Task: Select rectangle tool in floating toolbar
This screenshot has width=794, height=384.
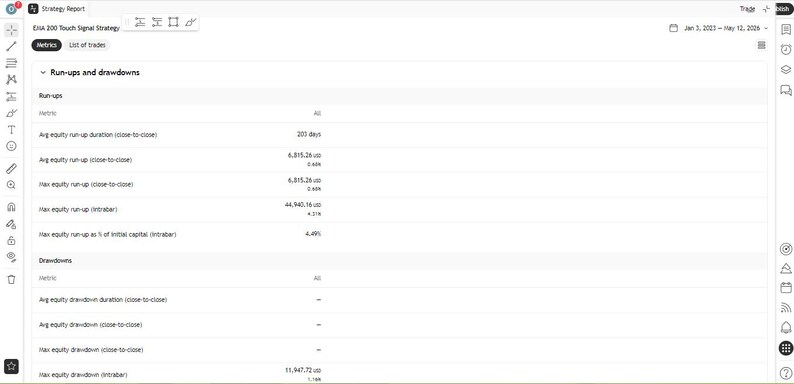Action: 173,22
